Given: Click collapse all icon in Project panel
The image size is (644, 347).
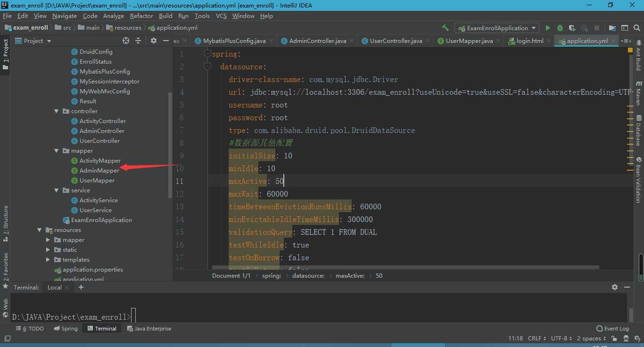Looking at the screenshot, I should (138, 41).
